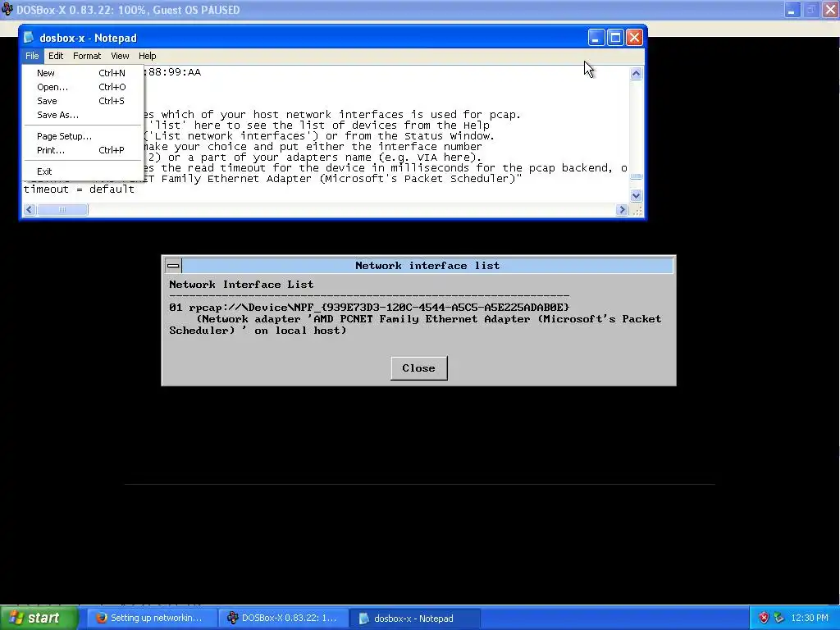840x630 pixels.
Task: Close the Notepad window
Action: 634,38
